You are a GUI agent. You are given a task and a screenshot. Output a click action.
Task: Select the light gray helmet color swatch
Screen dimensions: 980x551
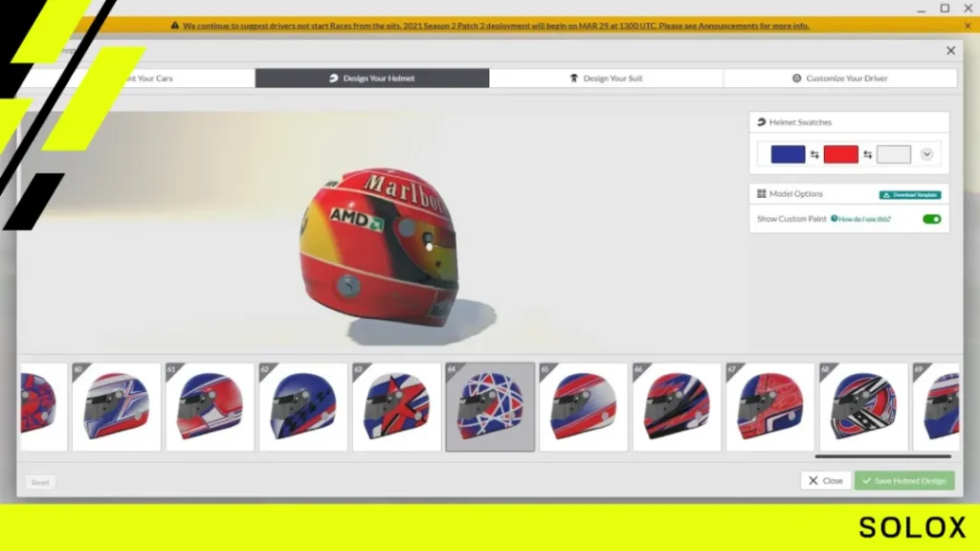pos(893,154)
